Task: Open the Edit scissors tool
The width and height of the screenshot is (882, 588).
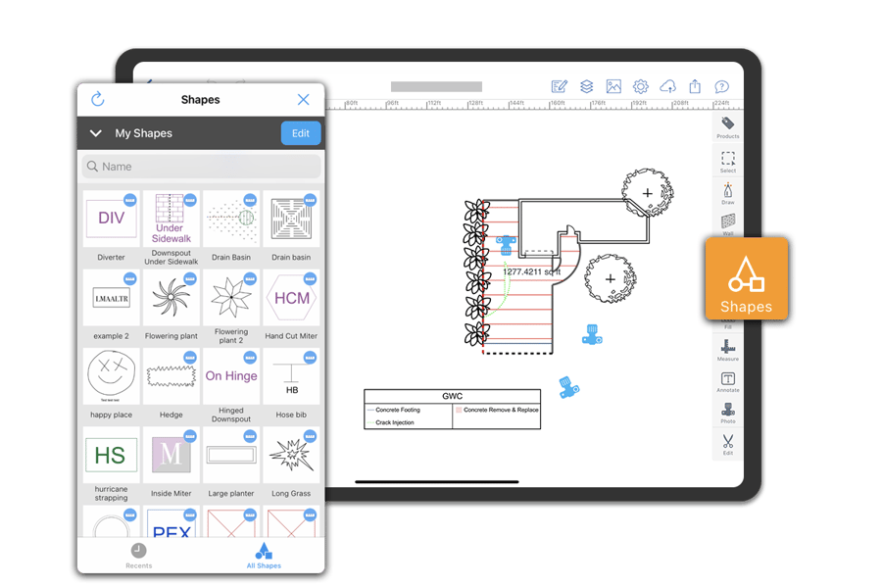Action: coord(727,443)
